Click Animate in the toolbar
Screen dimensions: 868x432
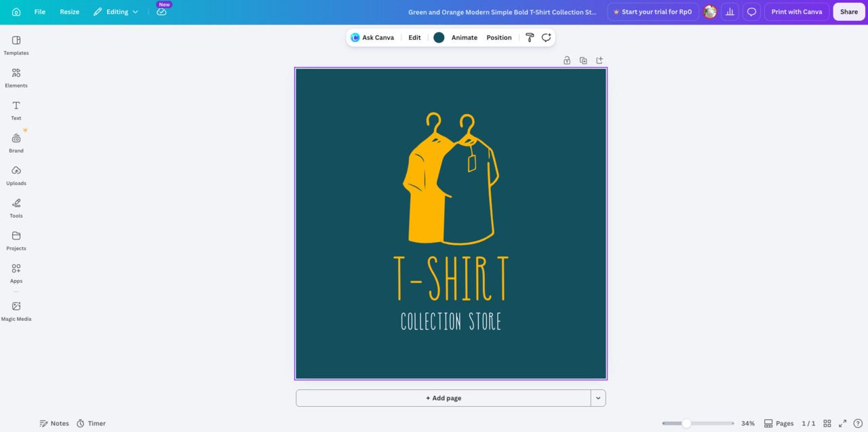pos(465,37)
